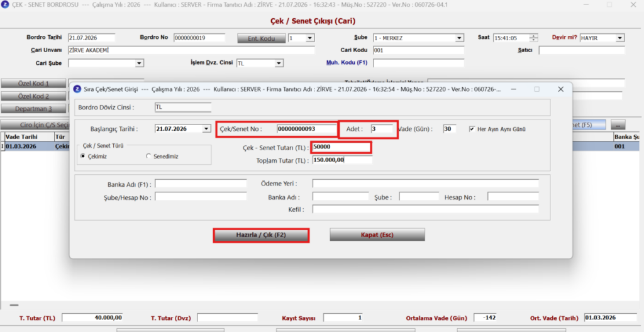Click the Şube/Hesap No field

[x=201, y=196]
